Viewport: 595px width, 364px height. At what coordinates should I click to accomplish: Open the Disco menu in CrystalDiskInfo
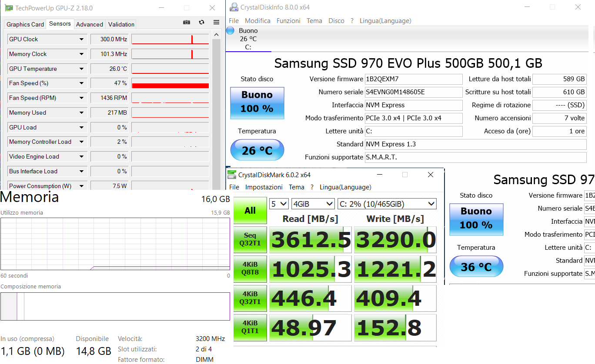click(x=336, y=20)
